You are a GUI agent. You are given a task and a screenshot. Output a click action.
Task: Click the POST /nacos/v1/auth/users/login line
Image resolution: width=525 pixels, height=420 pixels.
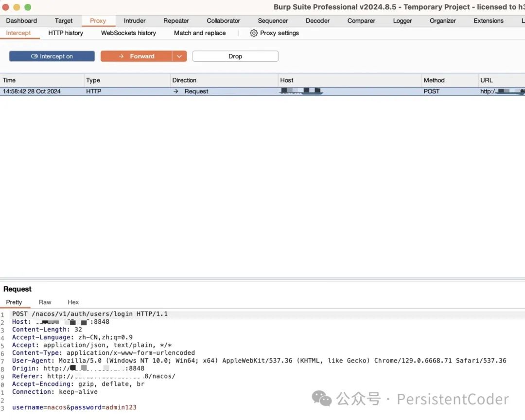click(90, 314)
